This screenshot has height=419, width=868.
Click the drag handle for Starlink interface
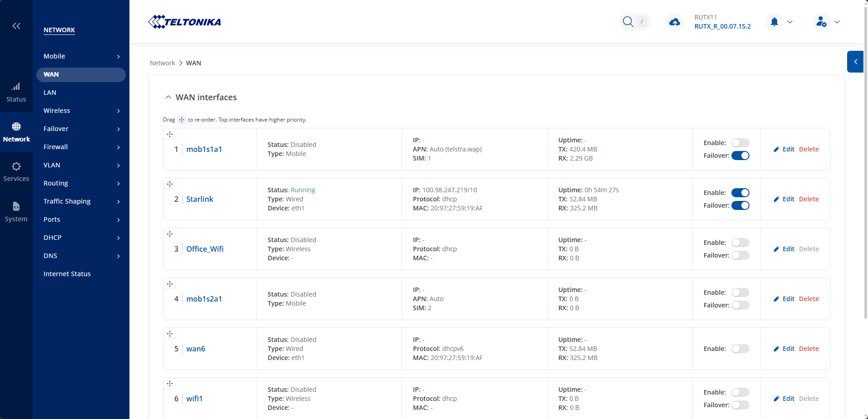click(x=170, y=184)
